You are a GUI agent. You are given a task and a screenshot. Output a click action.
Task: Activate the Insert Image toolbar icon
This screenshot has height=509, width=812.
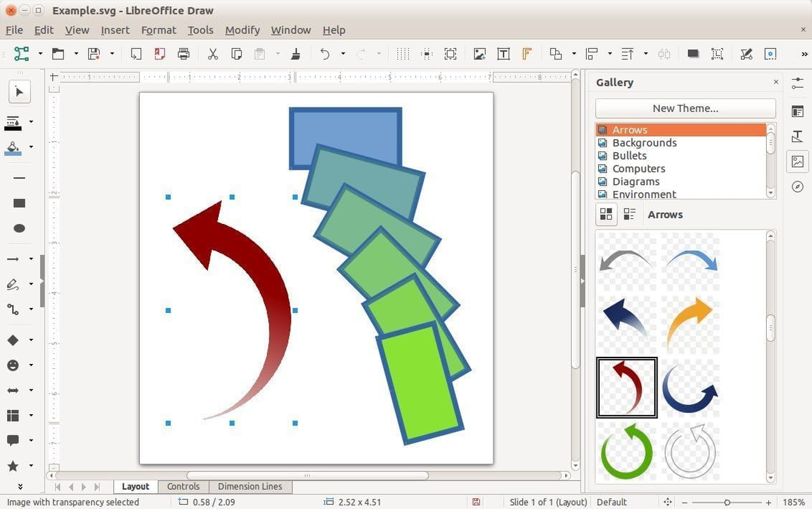point(479,53)
